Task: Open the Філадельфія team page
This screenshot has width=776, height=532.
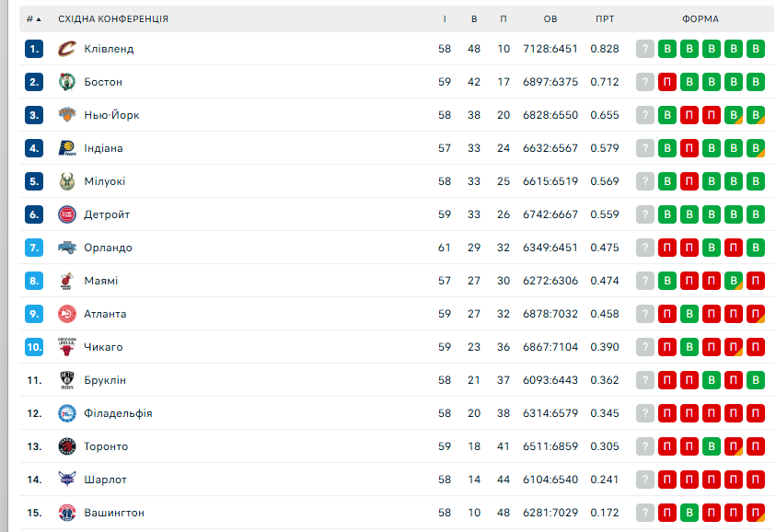Action: pyautogui.click(x=118, y=413)
